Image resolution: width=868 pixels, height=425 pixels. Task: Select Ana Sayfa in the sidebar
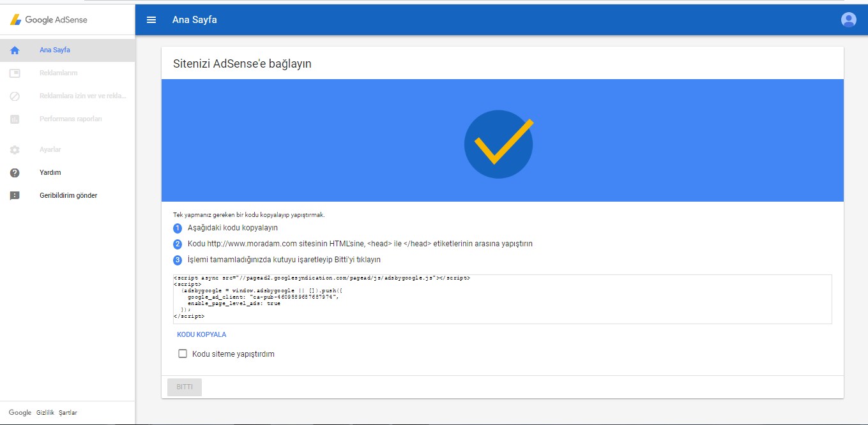(x=67, y=50)
